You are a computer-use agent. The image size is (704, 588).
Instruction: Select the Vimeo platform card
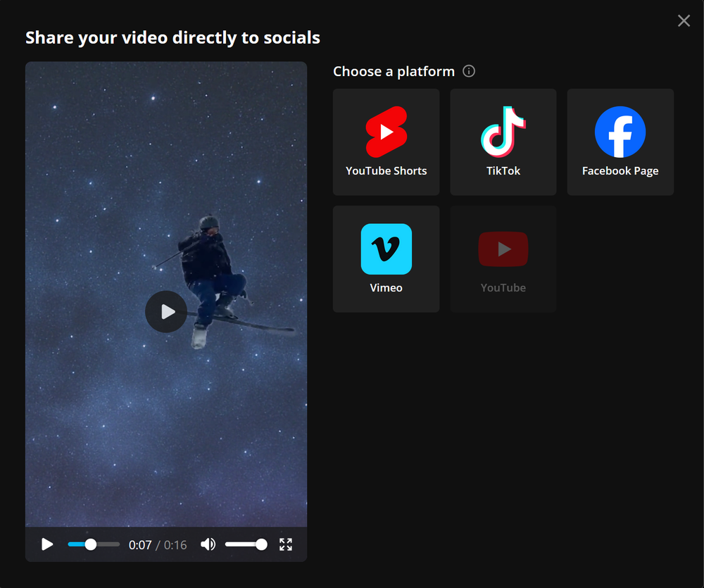tap(386, 258)
